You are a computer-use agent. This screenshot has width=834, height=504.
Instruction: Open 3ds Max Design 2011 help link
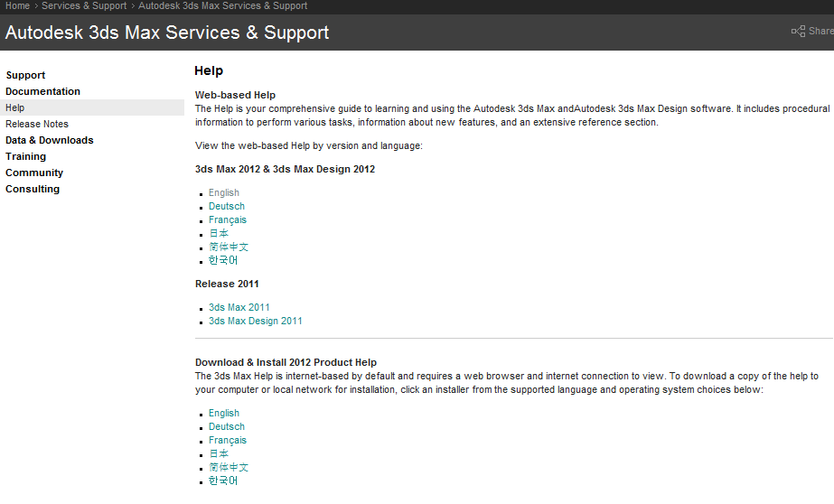[256, 322]
